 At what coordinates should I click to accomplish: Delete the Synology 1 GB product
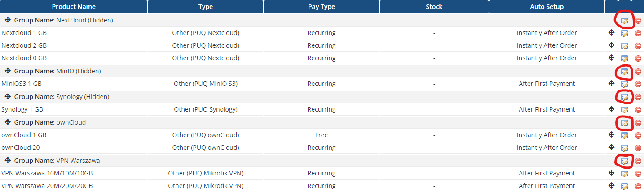click(x=638, y=110)
